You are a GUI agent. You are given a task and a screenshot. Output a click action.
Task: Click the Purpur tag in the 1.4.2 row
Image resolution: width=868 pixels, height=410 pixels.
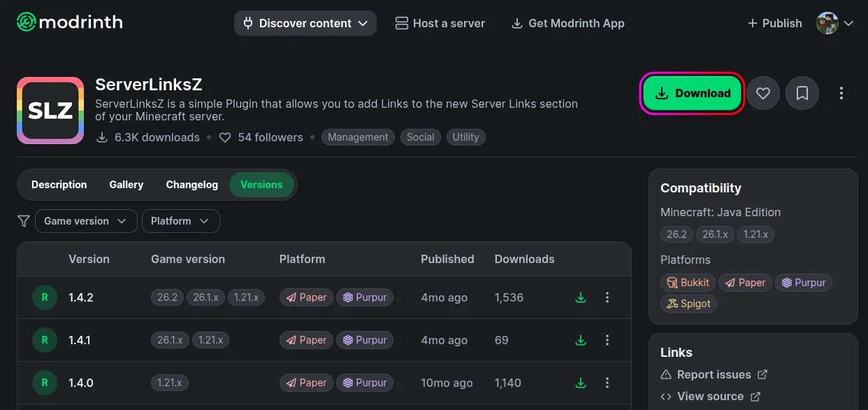[x=364, y=297]
